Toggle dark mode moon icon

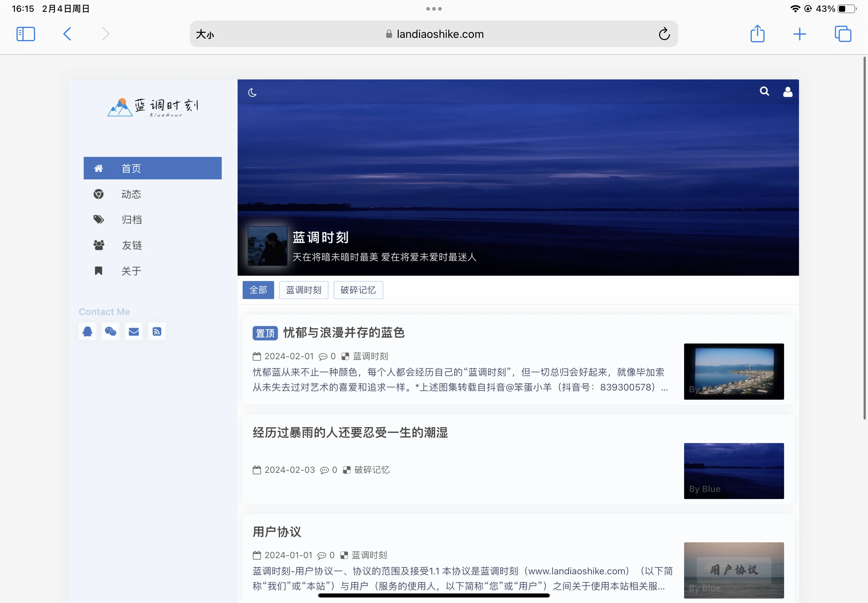tap(252, 93)
